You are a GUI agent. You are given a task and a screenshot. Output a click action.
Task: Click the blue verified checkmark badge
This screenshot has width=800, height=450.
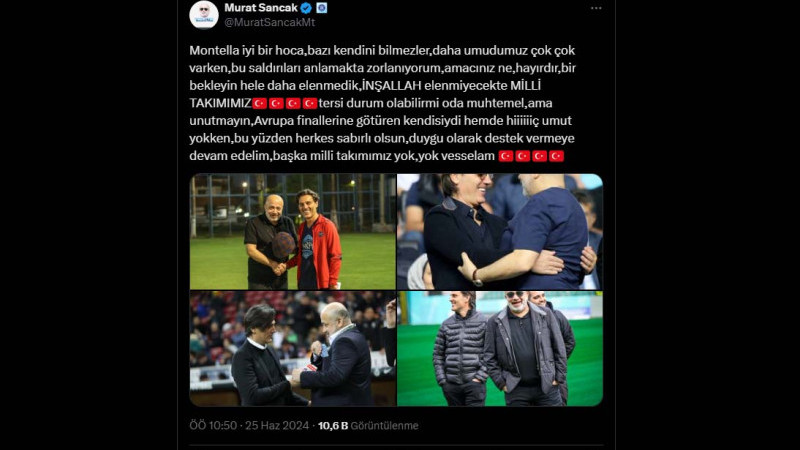point(306,8)
